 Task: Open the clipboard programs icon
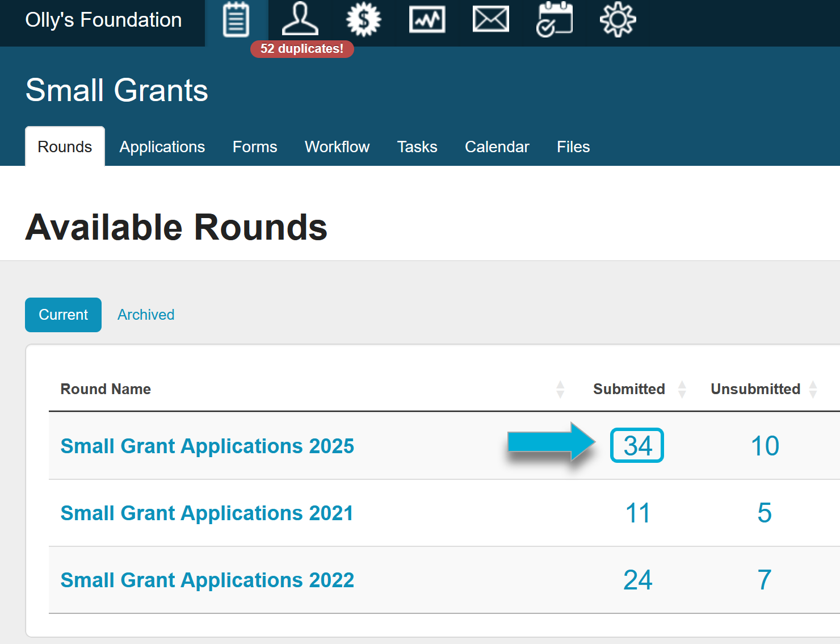236,20
